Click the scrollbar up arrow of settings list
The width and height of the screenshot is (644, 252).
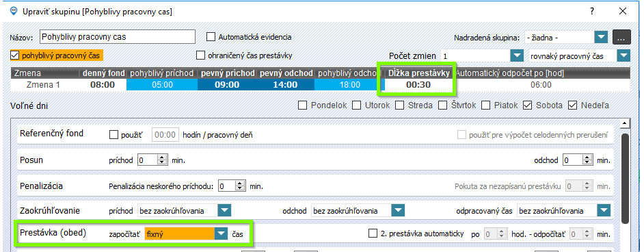[x=625, y=123]
